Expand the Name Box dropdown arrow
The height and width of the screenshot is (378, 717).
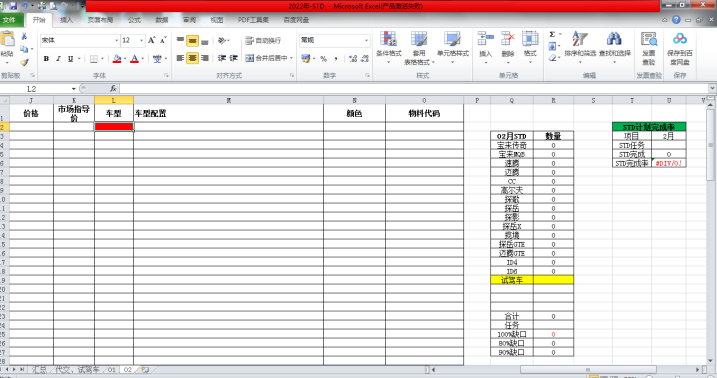[74, 89]
